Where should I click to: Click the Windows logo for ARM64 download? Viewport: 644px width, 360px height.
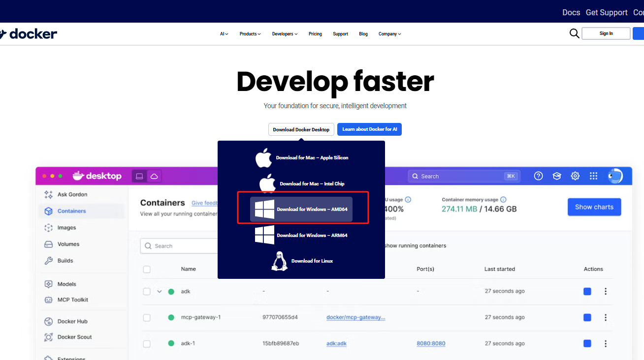point(264,235)
